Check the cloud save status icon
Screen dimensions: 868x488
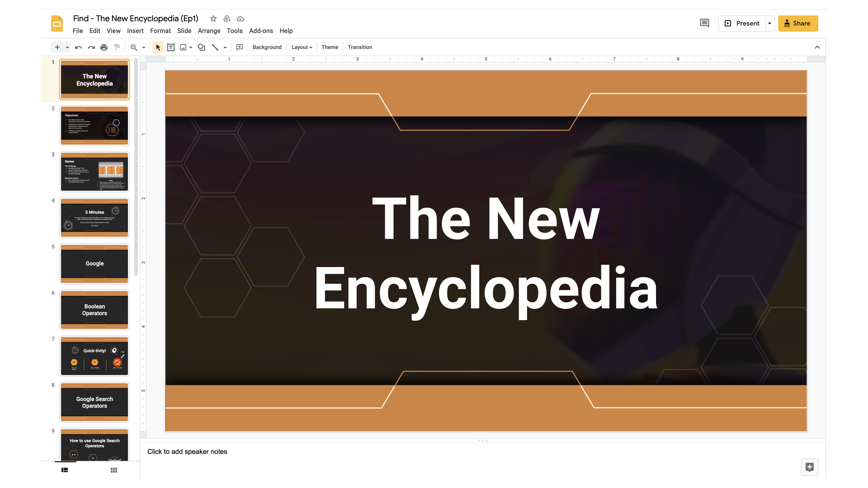coord(240,19)
